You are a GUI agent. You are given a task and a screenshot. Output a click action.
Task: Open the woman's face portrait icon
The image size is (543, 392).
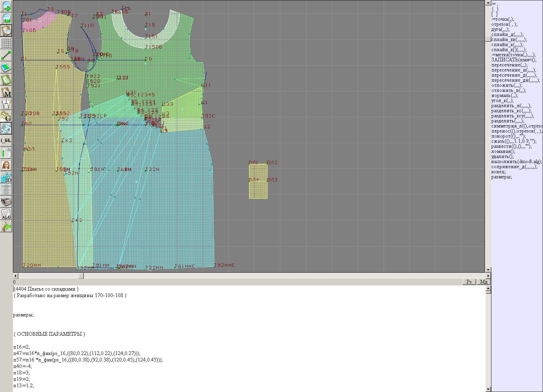pyautogui.click(x=6, y=165)
